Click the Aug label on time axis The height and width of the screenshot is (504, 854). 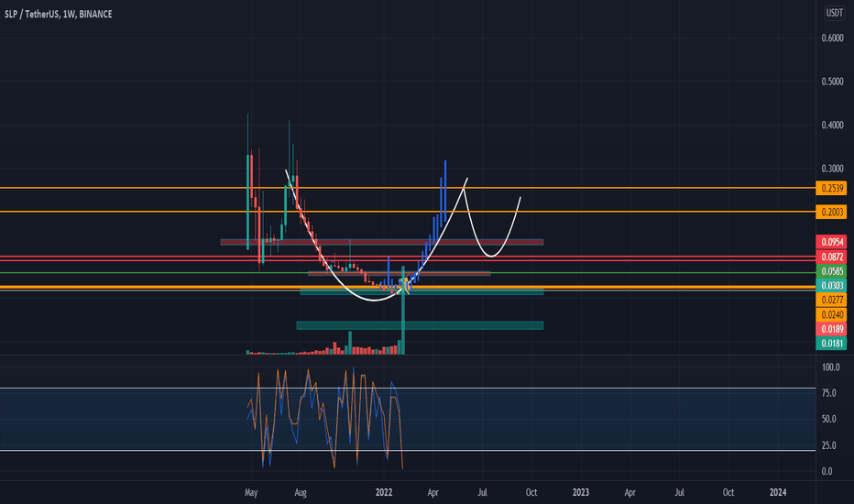click(x=301, y=493)
